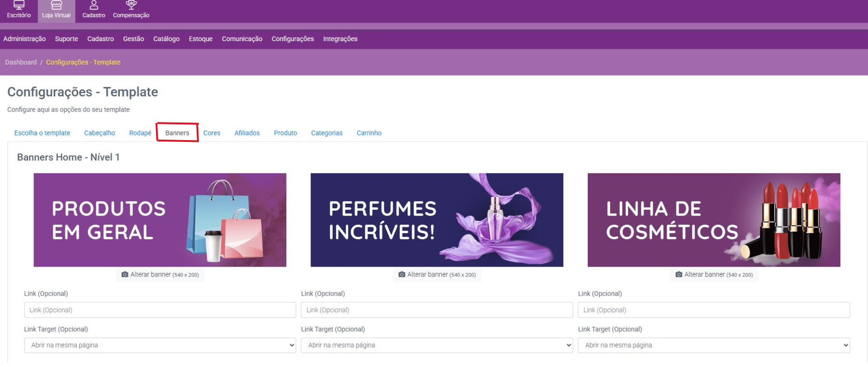Open Link Target dropdown for Linha de Cosméticos banner
The image size is (868, 367).
714,345
